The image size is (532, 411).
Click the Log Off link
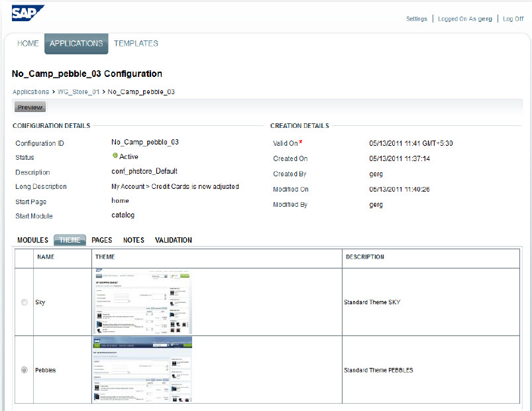[x=513, y=19]
